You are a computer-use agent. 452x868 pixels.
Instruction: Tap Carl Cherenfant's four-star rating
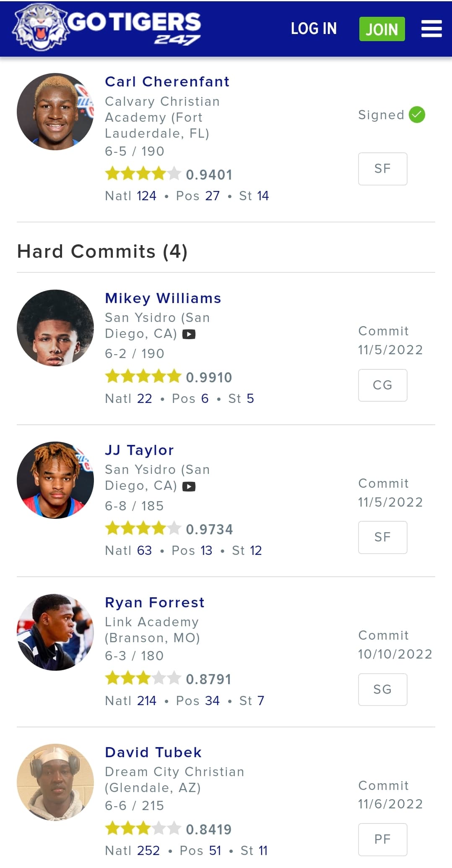(143, 174)
